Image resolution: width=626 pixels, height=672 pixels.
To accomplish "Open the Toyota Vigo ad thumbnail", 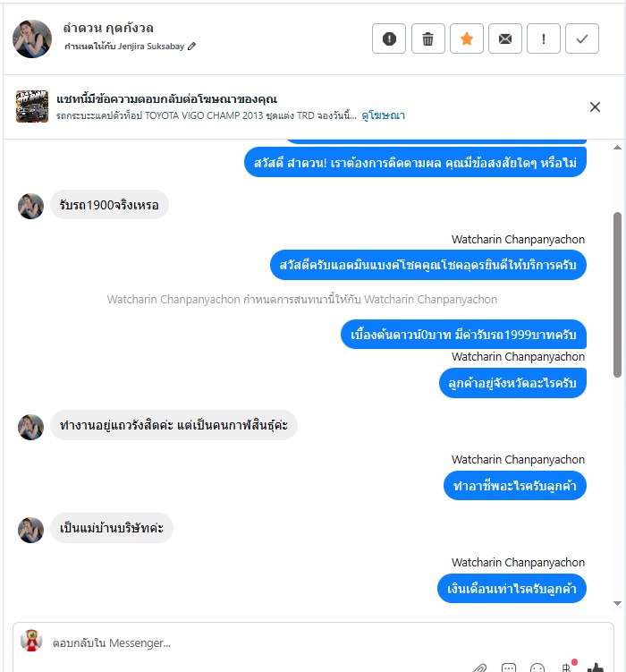I will coord(32,106).
